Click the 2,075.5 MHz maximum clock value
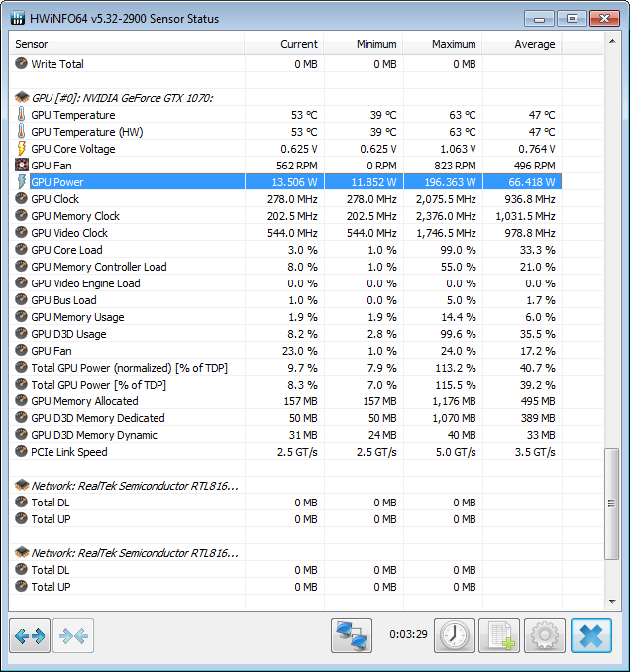The image size is (630, 672). (x=446, y=199)
